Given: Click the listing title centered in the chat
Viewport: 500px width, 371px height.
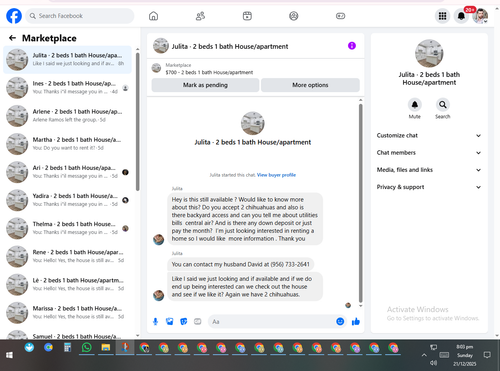Looking at the screenshot, I should (x=253, y=142).
